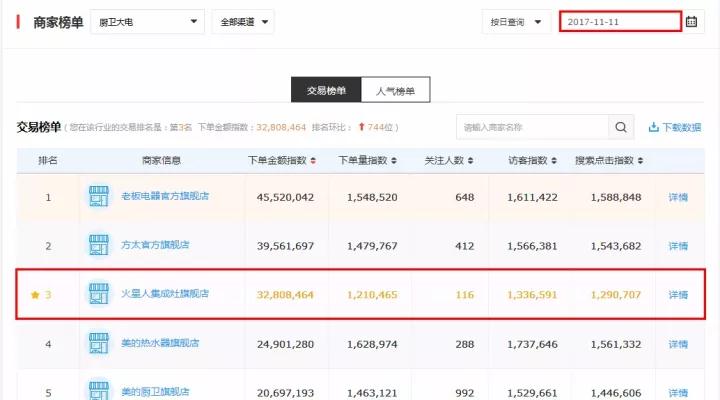Viewport: 720px width, 400px height.
Task: Click the download icon beside 下载数据
Action: tap(653, 127)
